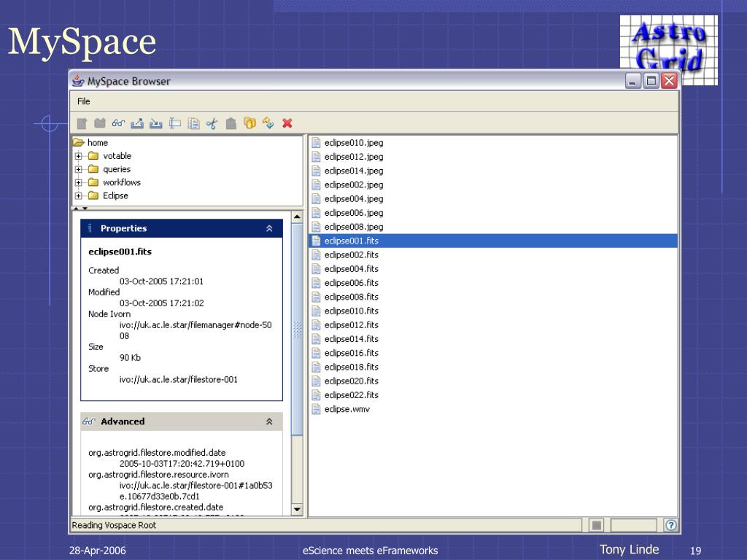Open the File menu
747x560 pixels.
pyautogui.click(x=84, y=101)
